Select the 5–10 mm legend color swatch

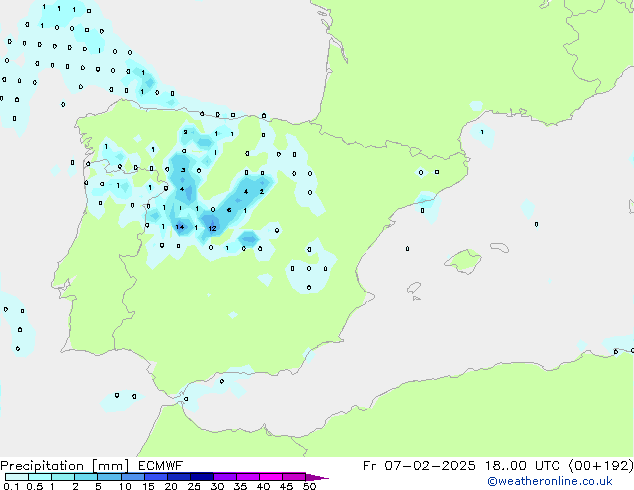coord(109,477)
